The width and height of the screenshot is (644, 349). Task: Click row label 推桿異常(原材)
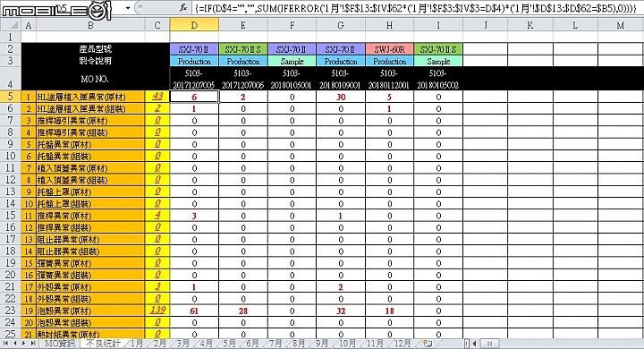[90, 216]
